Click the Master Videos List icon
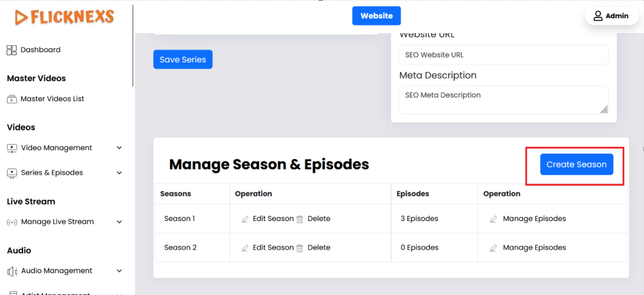 pyautogui.click(x=12, y=99)
